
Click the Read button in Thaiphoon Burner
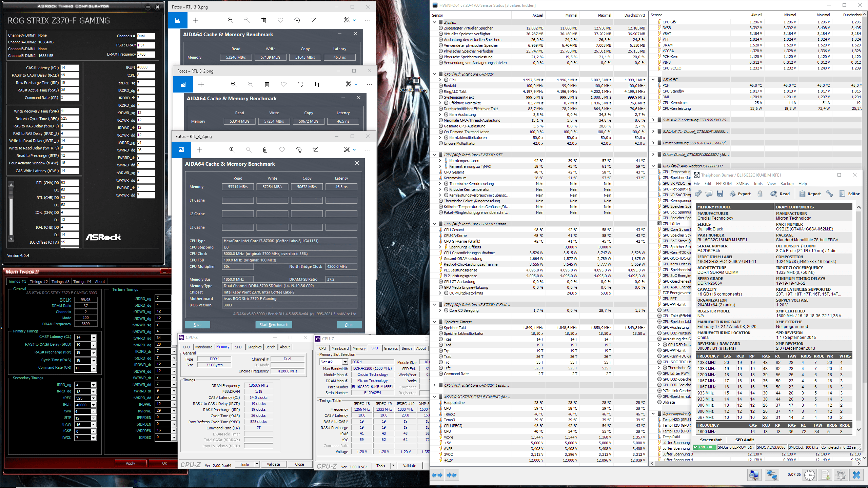(780, 194)
